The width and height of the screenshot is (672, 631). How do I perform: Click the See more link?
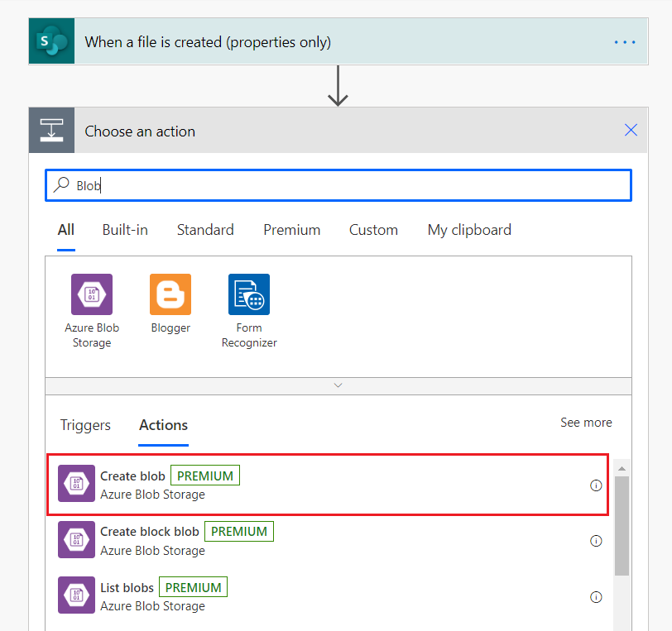point(586,423)
